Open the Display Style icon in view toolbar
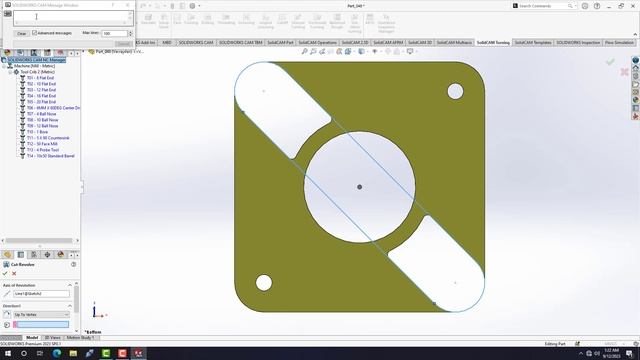 (x=361, y=51)
